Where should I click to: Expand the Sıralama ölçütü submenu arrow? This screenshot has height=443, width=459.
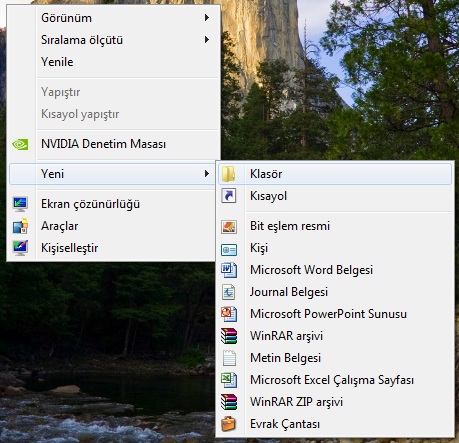coord(207,40)
